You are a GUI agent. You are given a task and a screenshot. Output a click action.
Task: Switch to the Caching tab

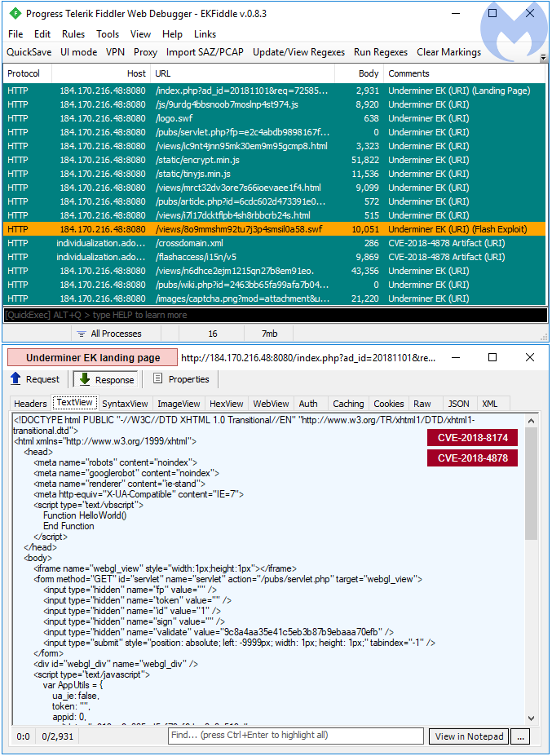point(348,404)
